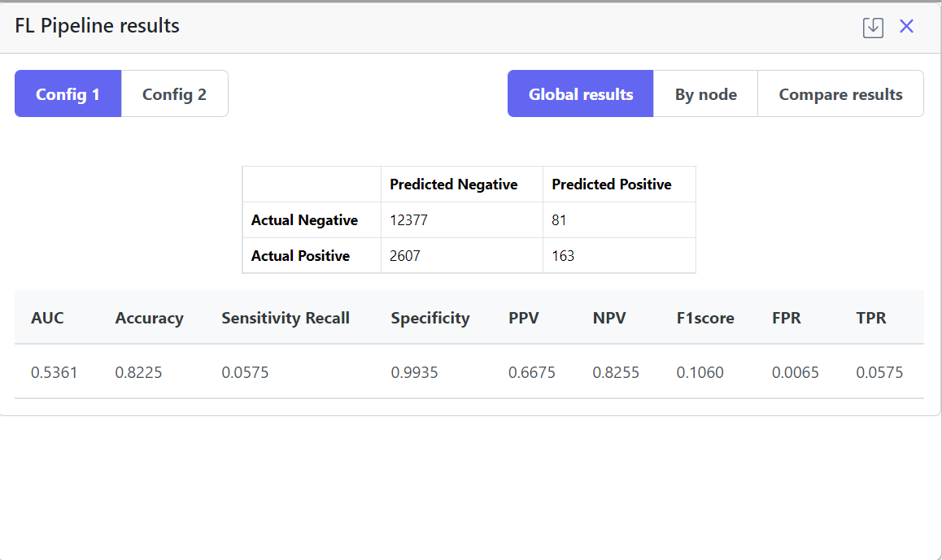Select the Specificity column header
Screen dimensions: 942x560
pyautogui.click(x=430, y=318)
